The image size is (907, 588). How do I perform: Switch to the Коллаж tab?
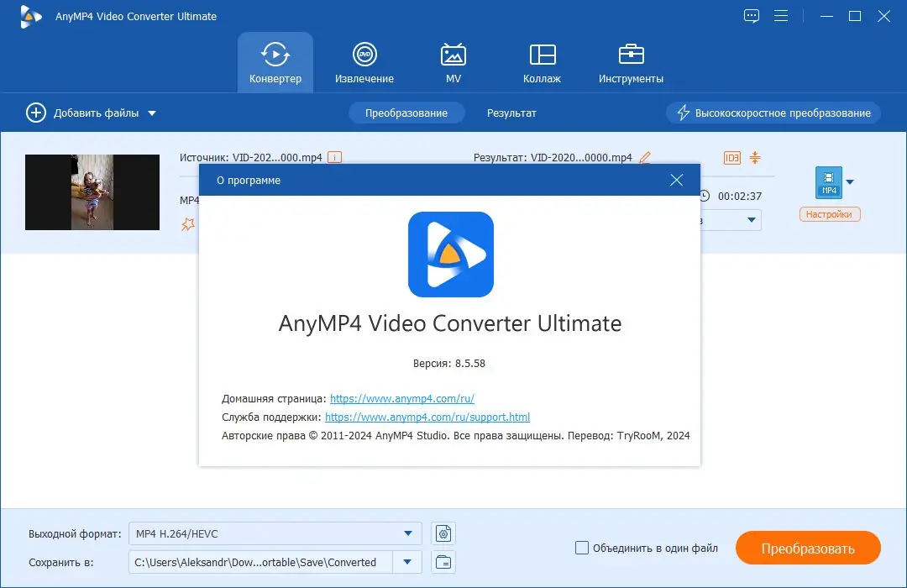[x=542, y=62]
